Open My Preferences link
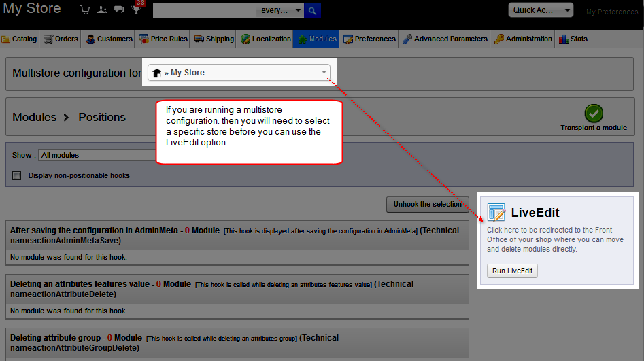This screenshot has width=644, height=361. tap(612, 12)
